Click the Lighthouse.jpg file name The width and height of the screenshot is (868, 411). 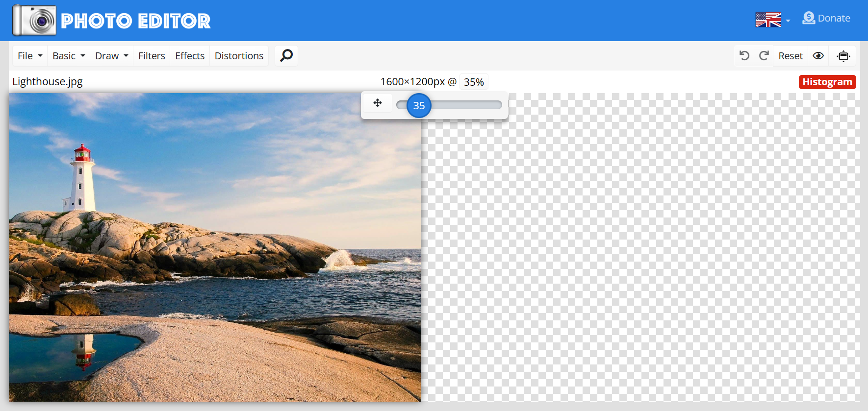click(48, 82)
